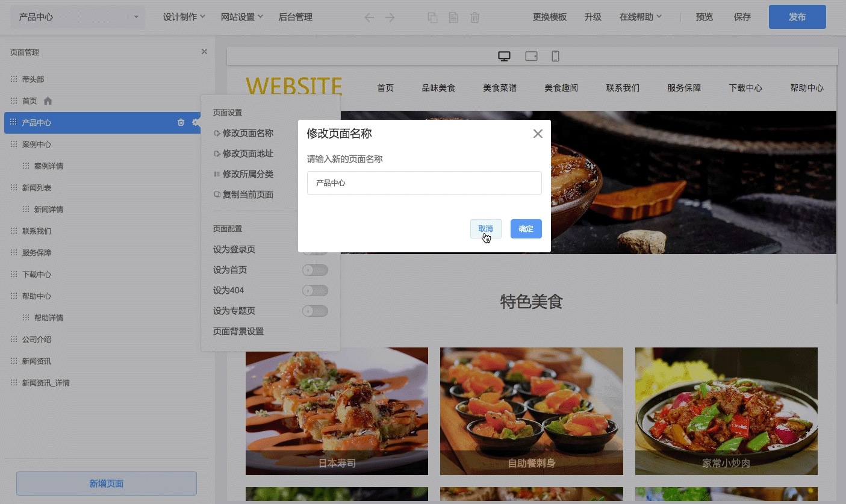Click the drag handle of 下载中心 row
This screenshot has width=846, height=504.
14,274
